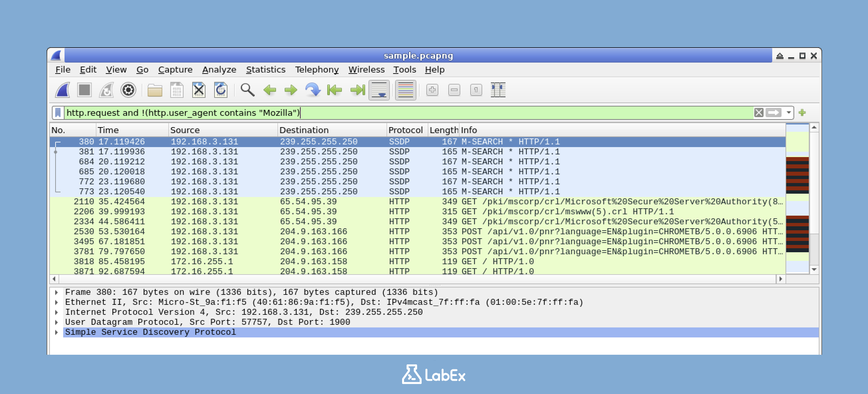This screenshot has height=394, width=868.
Task: Open the find packet search icon
Action: [247, 90]
